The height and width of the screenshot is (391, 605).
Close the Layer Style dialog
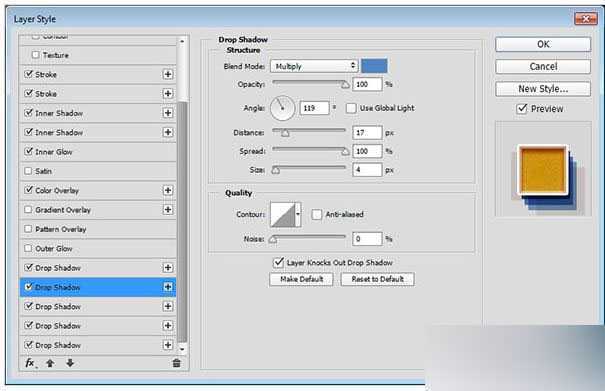click(x=585, y=19)
